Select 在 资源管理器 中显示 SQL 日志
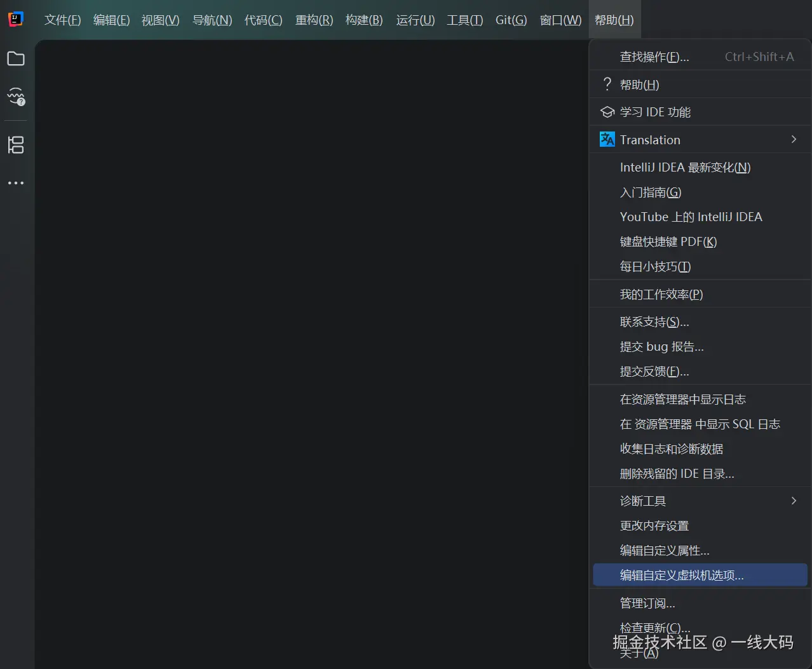The image size is (812, 669). 700,424
